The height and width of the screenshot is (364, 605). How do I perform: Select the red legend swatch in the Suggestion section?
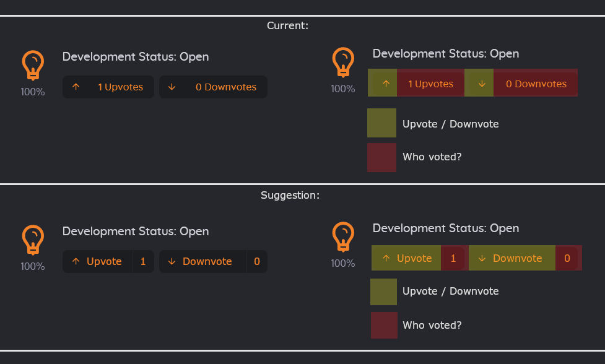click(385, 325)
